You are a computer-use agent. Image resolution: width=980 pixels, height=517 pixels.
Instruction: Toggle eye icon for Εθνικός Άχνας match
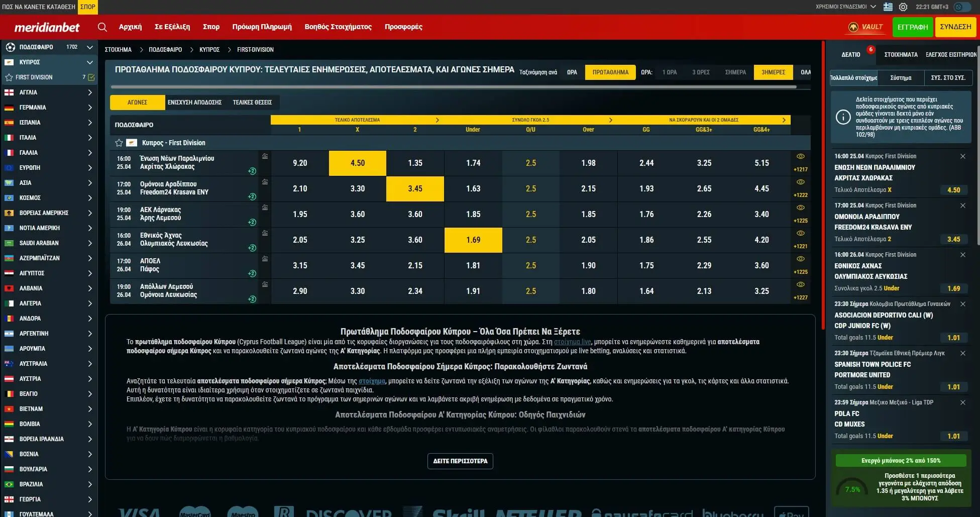click(801, 233)
